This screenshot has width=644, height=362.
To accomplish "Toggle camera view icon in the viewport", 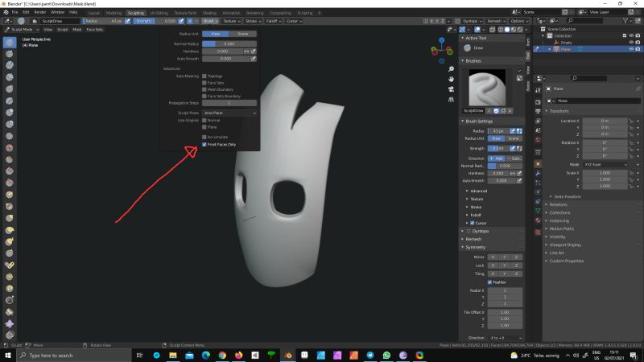I will coord(451,89).
